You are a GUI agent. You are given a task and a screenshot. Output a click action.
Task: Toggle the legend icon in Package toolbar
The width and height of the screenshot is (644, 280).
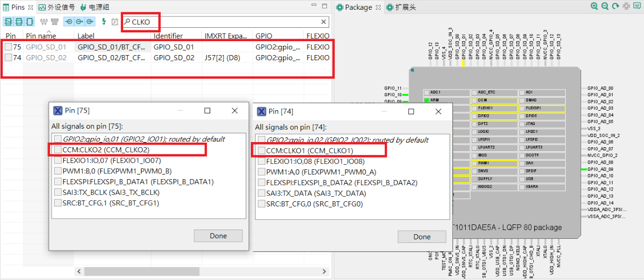click(637, 7)
